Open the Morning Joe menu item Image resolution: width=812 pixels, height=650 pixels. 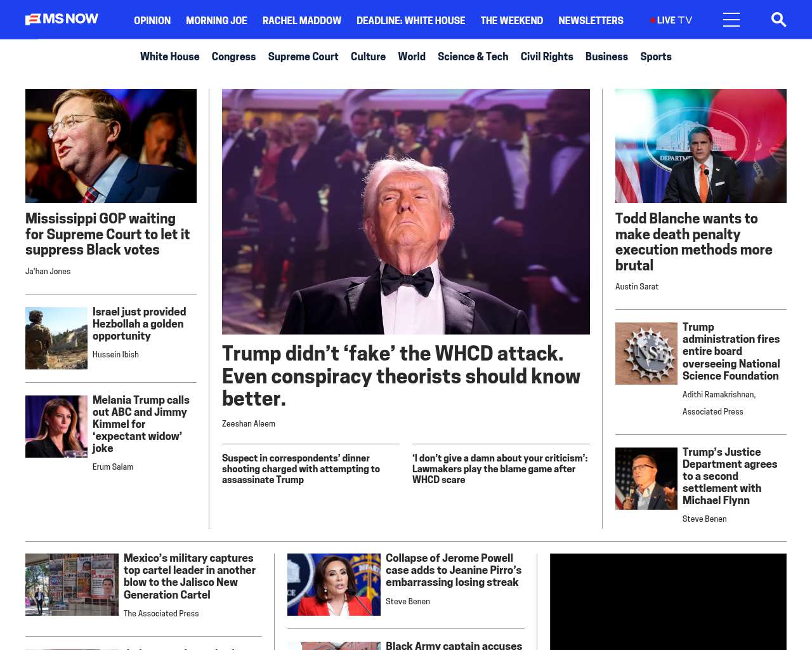click(216, 20)
